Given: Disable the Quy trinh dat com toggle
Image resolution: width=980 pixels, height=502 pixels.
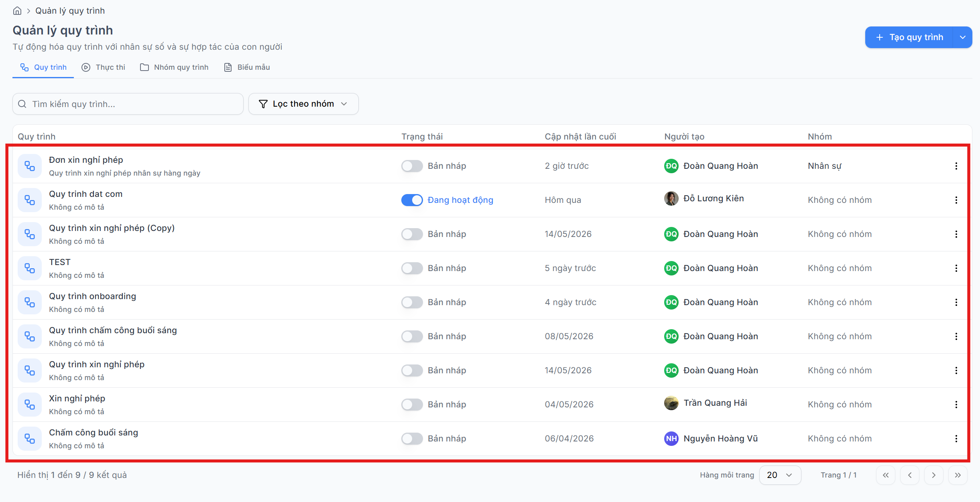Looking at the screenshot, I should point(412,200).
